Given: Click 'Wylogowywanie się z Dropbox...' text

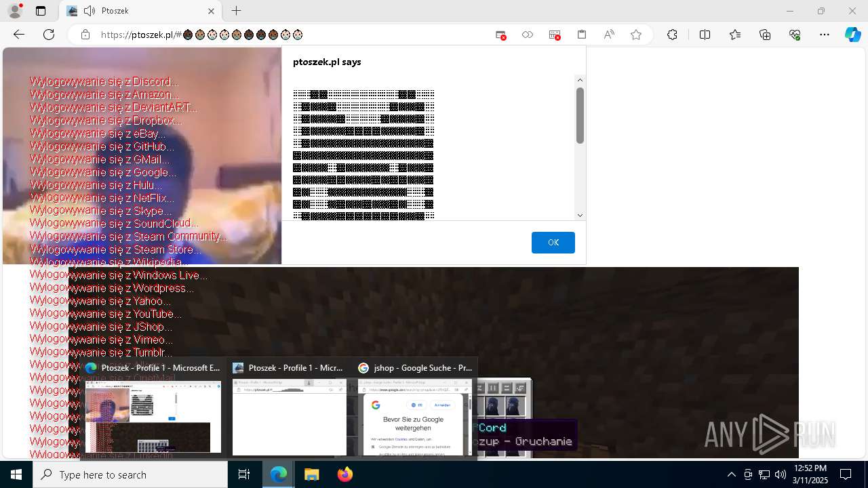Looking at the screenshot, I should point(106,121).
